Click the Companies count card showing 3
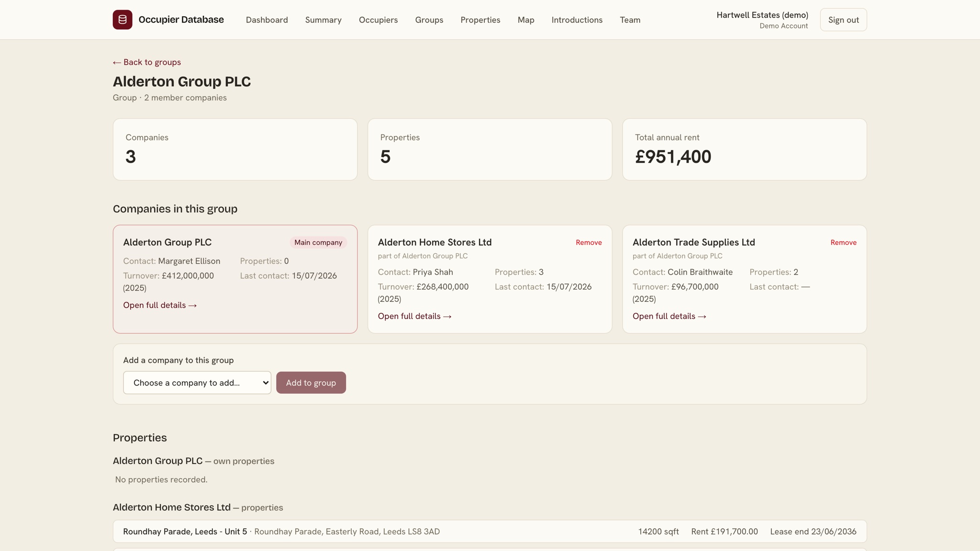 pos(235,149)
